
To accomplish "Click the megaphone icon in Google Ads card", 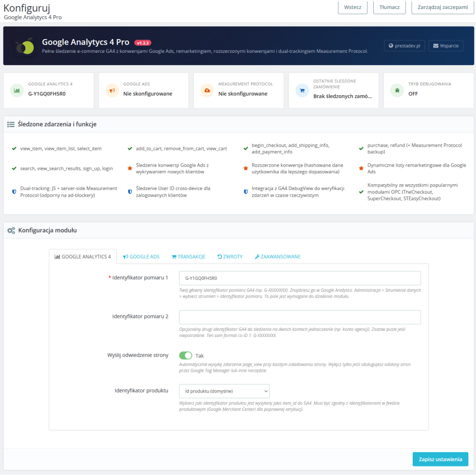I will point(112,90).
